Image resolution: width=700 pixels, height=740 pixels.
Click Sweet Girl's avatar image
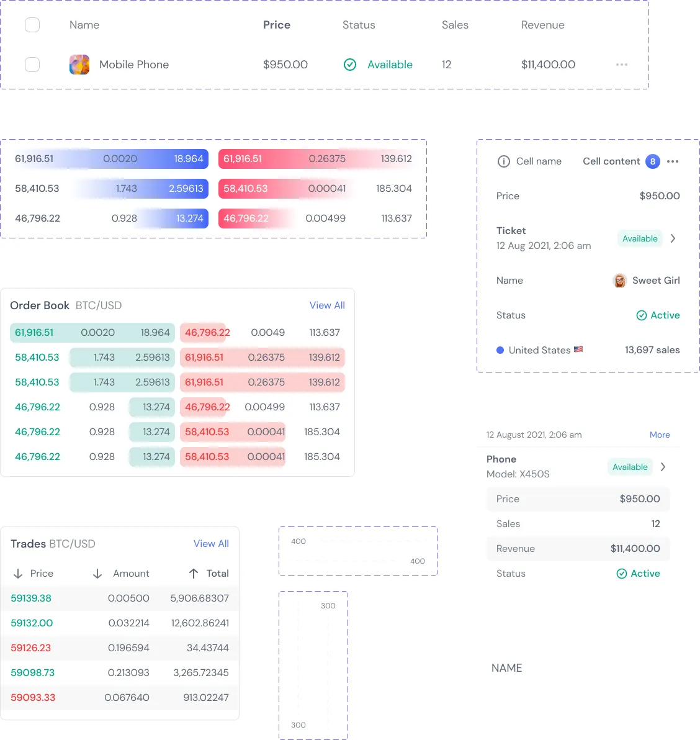(619, 281)
